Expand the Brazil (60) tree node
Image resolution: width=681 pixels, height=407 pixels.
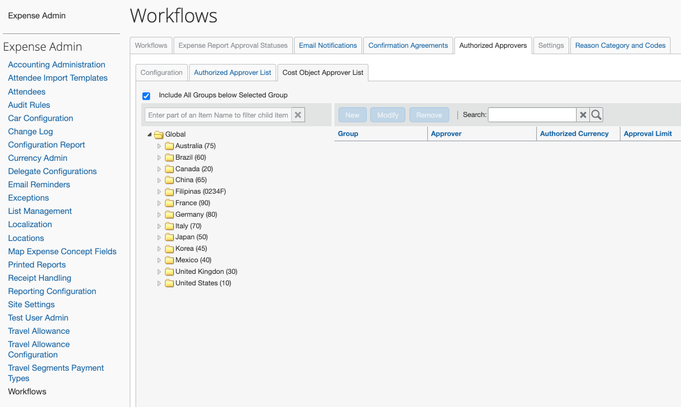click(x=159, y=158)
